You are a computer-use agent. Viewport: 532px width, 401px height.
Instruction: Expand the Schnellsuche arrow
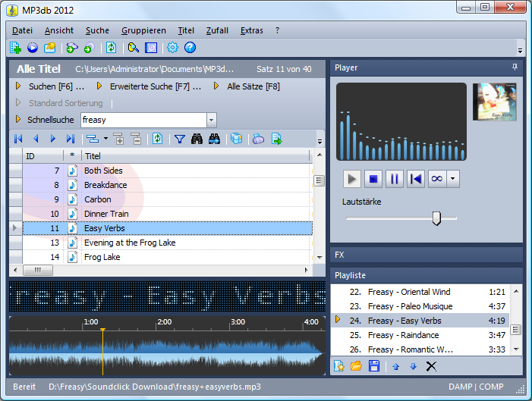point(18,119)
